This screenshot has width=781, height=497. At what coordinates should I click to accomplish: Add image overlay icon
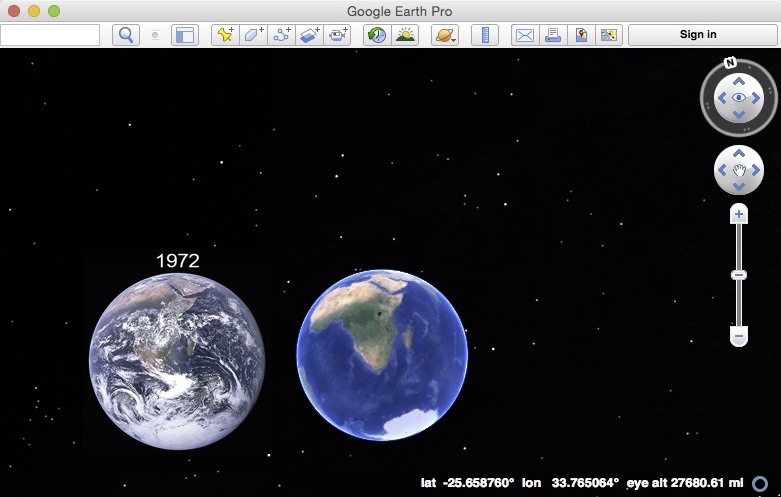[309, 35]
